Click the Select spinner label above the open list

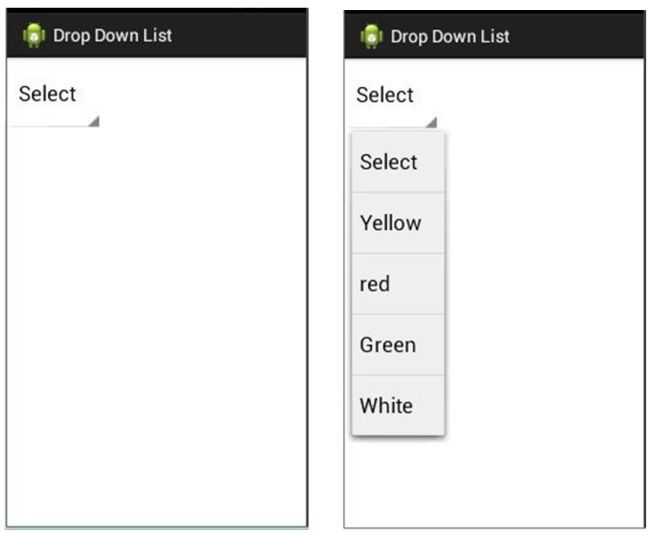(x=385, y=95)
